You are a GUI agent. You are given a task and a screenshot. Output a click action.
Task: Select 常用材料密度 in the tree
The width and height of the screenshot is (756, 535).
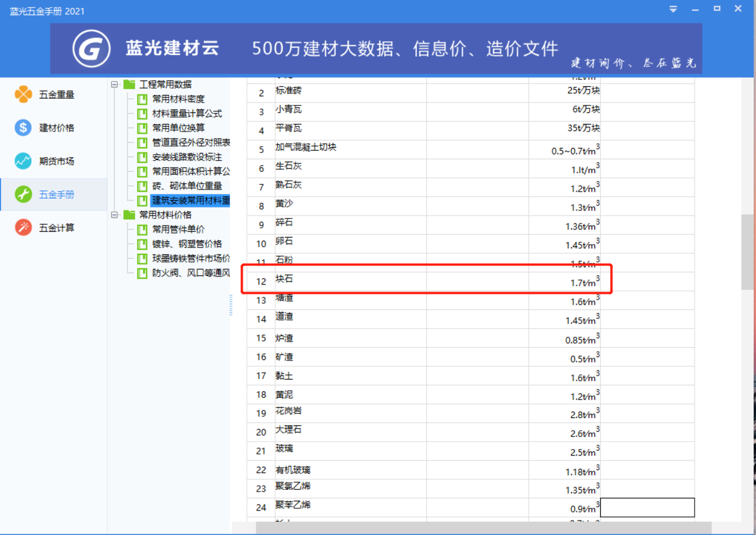[178, 99]
